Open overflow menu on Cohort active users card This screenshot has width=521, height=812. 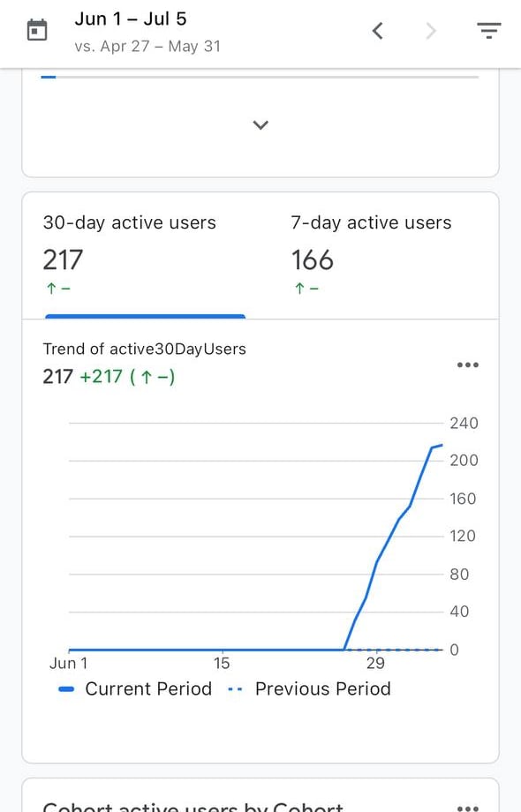coord(467,806)
